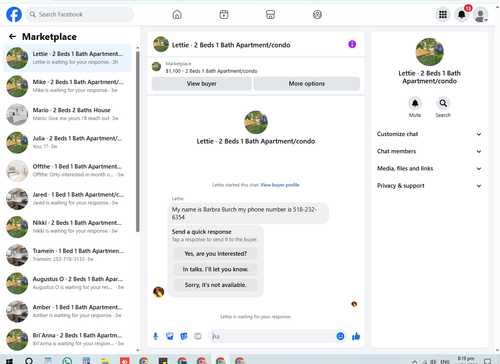Open Lettie - 2 Beds 1 Bath conversation in list
Image resolution: width=500 pixels, height=364 pixels.
coord(67,58)
